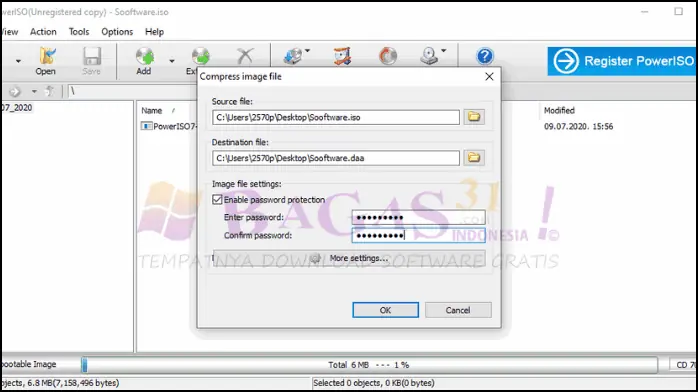This screenshot has width=698, height=392.
Task: Click the navigate back arrow icon
Action: 15,92
